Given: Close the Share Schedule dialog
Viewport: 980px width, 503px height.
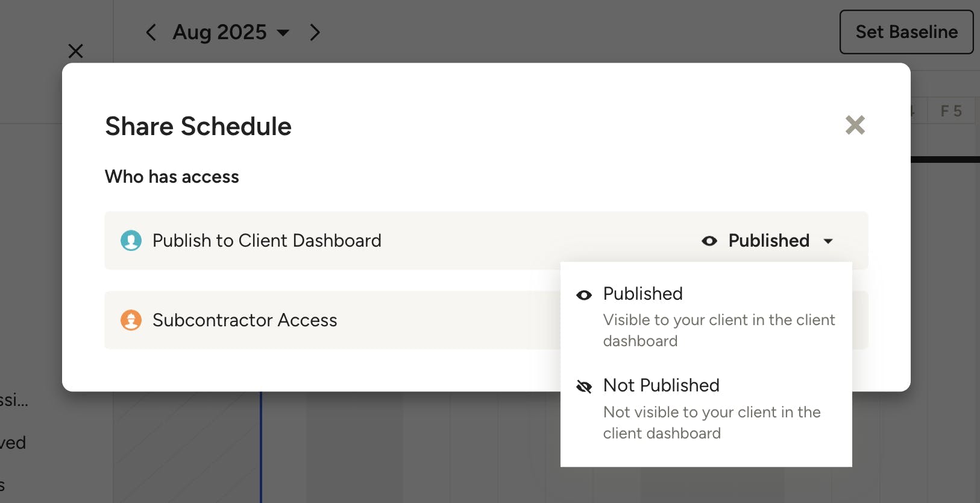Looking at the screenshot, I should tap(855, 125).
